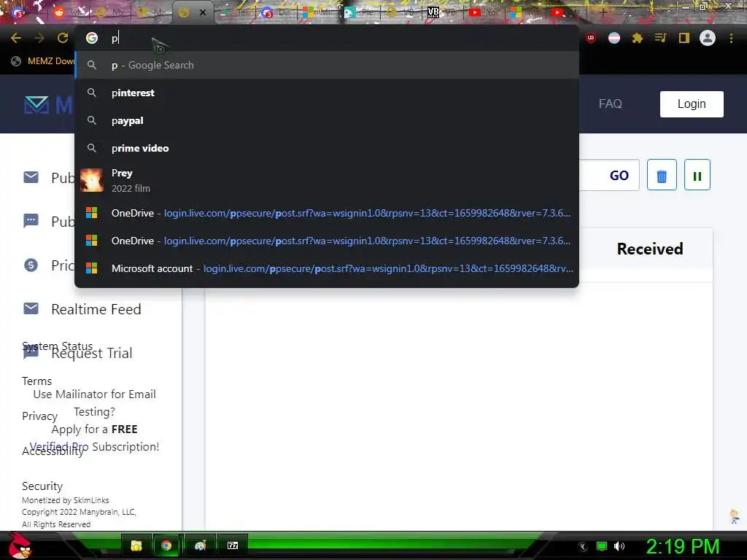Click 'Apply for a FREE' promo text
747x560 pixels.
pyautogui.click(x=94, y=429)
